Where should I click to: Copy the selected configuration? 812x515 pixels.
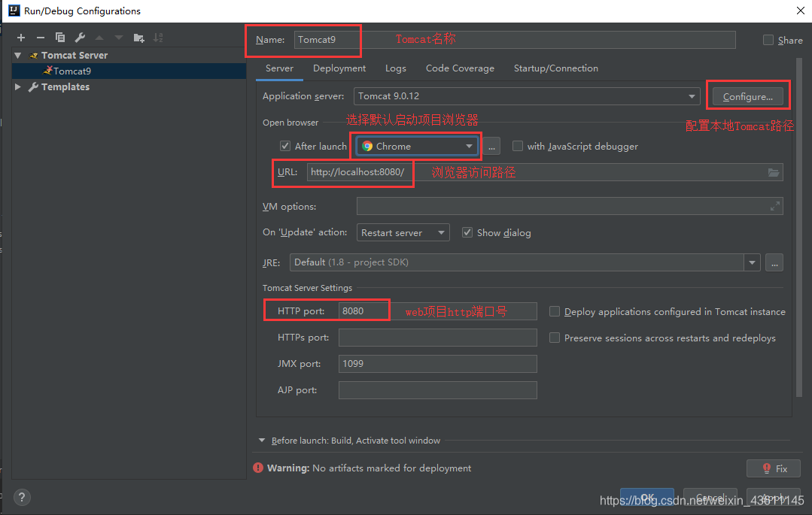(x=60, y=38)
